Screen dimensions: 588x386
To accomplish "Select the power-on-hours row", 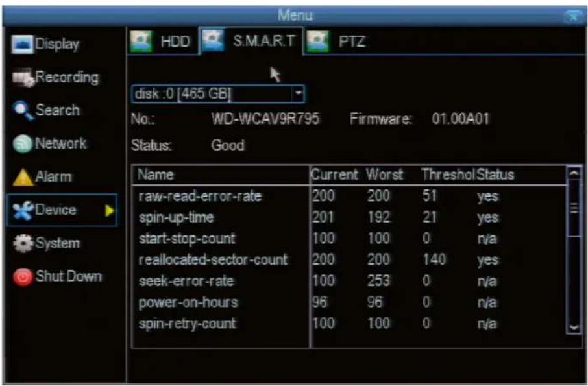I will coord(349,302).
